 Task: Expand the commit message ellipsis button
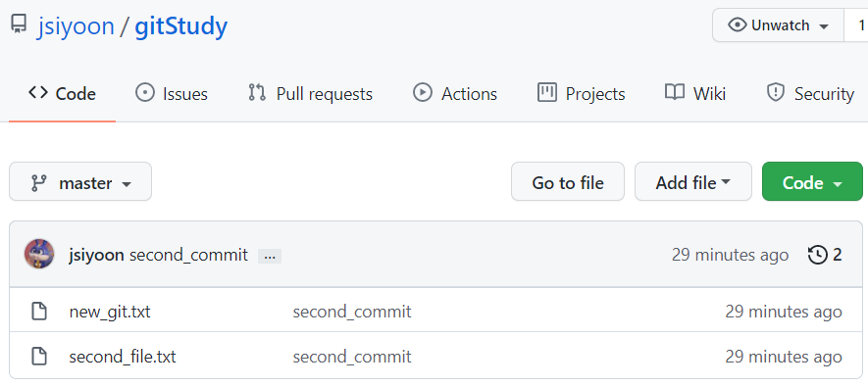(x=270, y=256)
